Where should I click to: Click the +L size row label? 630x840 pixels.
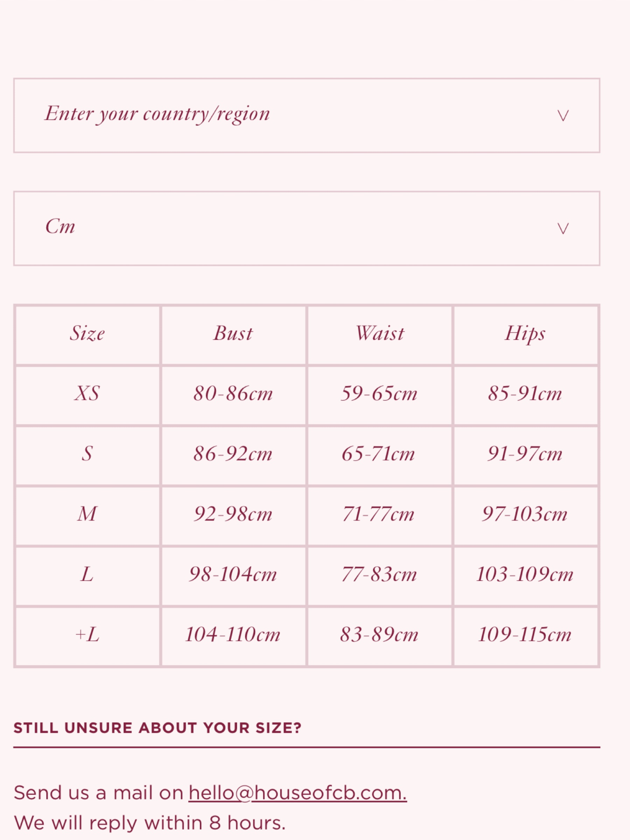(x=87, y=635)
